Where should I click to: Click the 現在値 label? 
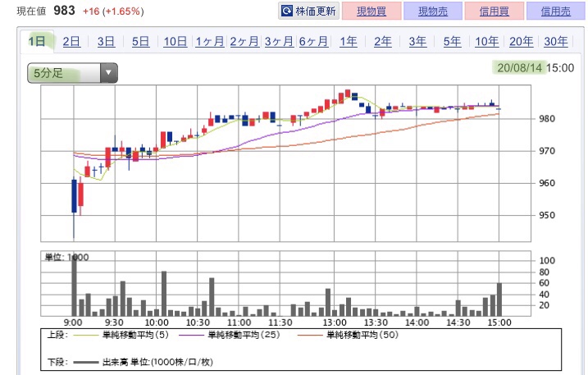(31, 11)
